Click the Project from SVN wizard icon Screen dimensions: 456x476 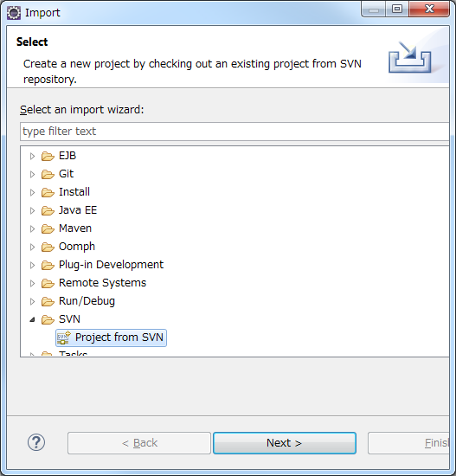(64, 338)
